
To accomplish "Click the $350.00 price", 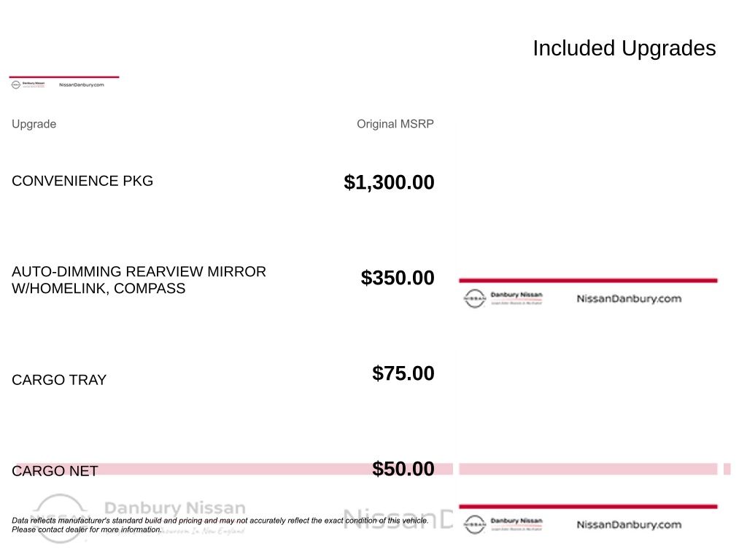I will (x=398, y=278).
